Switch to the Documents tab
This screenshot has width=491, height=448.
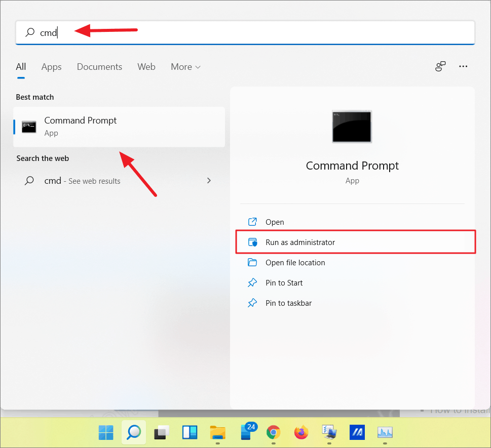point(100,67)
